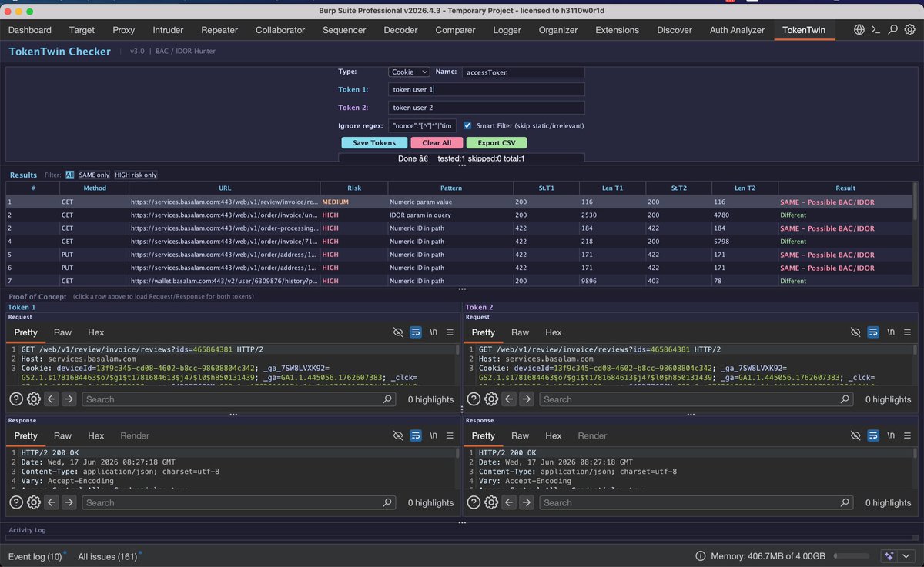Open search settings gear in Token 1 Response
This screenshot has width=924, height=567.
click(x=34, y=502)
